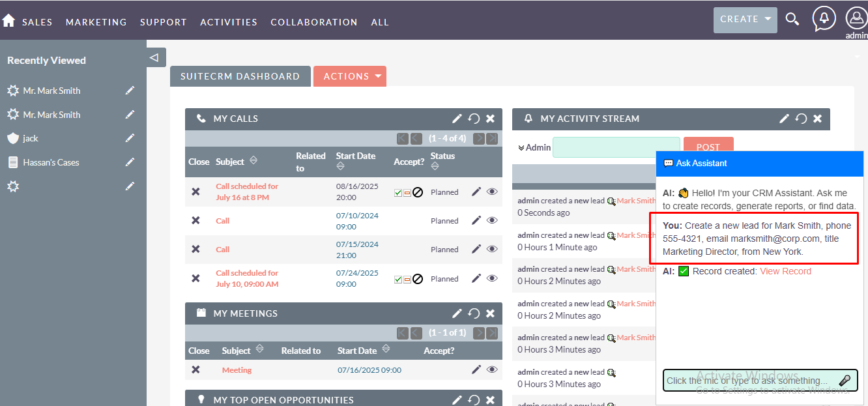The image size is (868, 406).
Task: Sort My Calls by Start Date
Action: point(341,167)
